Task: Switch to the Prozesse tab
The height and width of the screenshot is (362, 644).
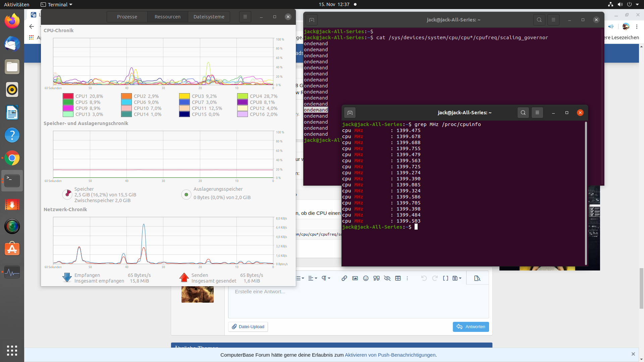Action: (127, 17)
